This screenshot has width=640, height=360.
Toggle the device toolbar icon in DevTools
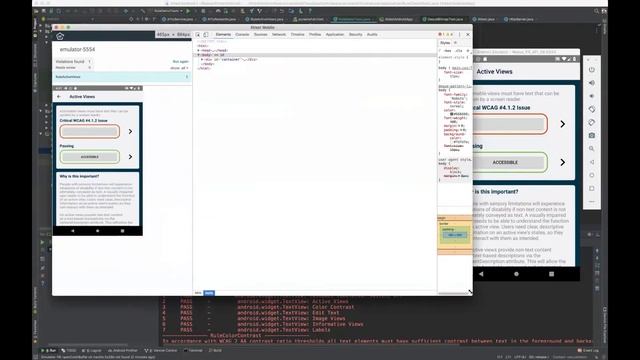pyautogui.click(x=206, y=35)
